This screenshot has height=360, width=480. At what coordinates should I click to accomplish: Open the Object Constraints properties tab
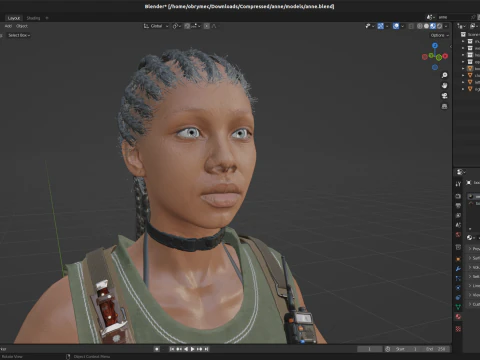[458, 297]
